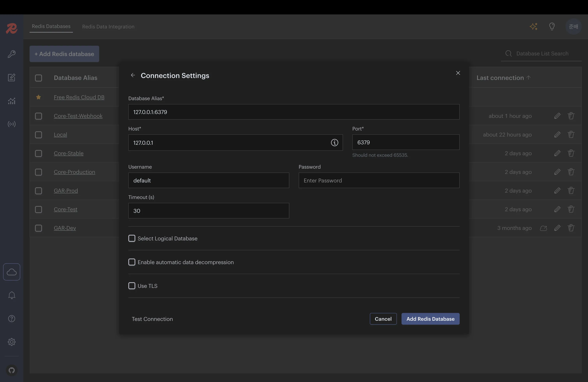
Task: Sort by Last connection column arrow
Action: click(528, 78)
